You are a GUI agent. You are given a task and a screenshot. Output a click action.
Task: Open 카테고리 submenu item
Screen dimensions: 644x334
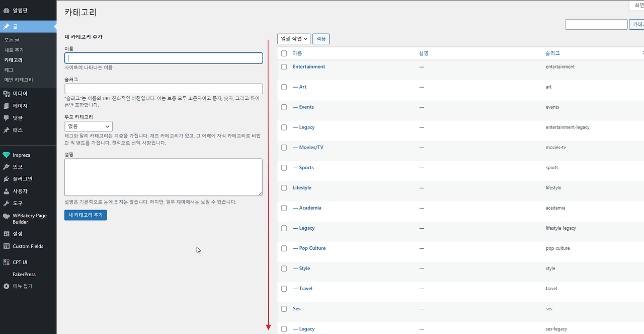[13, 60]
